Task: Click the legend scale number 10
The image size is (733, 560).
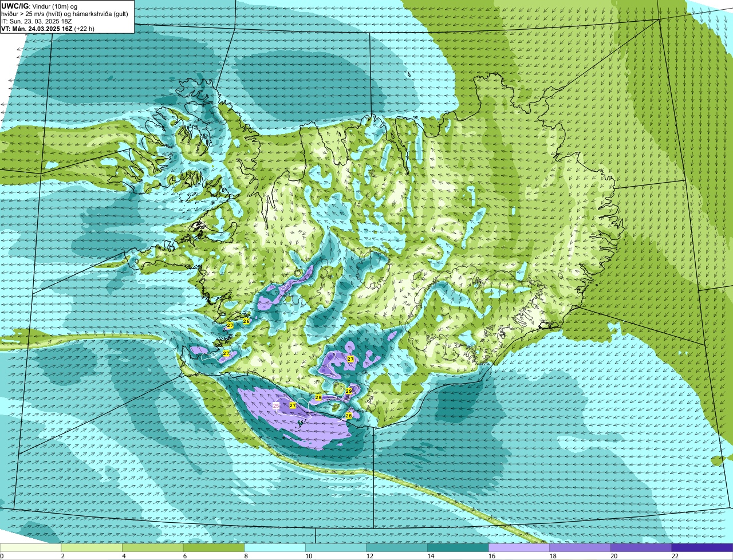Action: click(308, 556)
